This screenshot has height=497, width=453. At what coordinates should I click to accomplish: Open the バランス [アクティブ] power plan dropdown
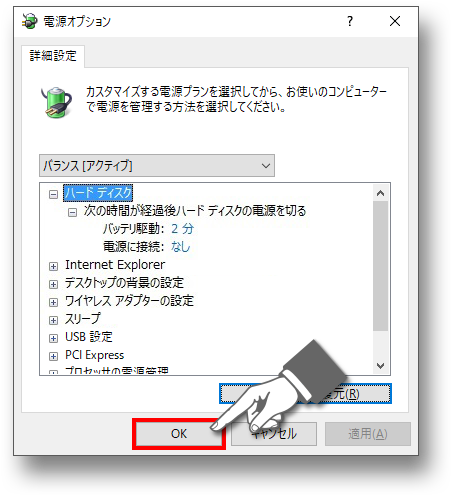[x=157, y=165]
